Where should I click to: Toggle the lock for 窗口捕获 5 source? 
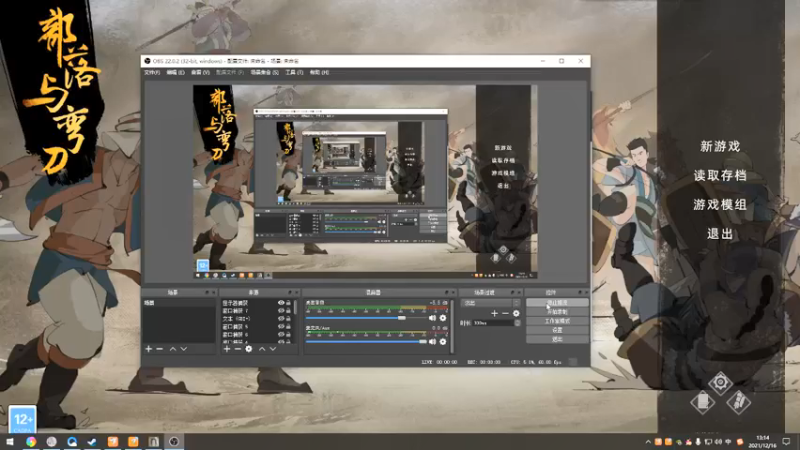288,327
